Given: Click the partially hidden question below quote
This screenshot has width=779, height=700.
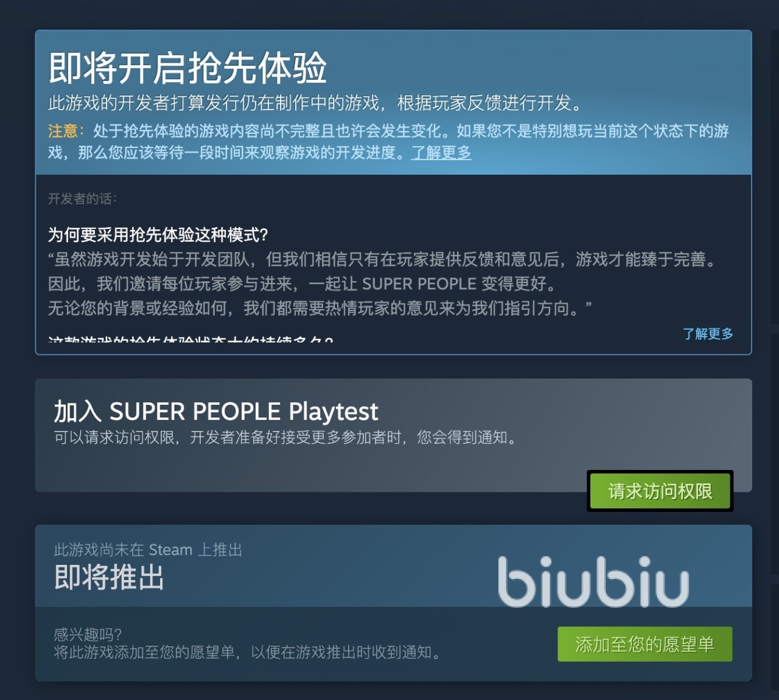Looking at the screenshot, I should 190,338.
